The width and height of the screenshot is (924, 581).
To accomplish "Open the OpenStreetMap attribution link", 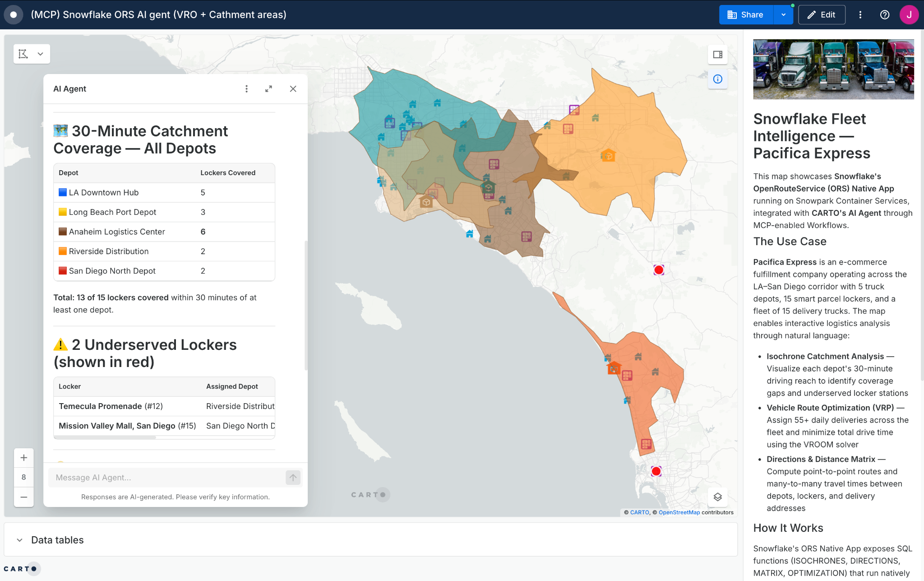I will point(679,512).
